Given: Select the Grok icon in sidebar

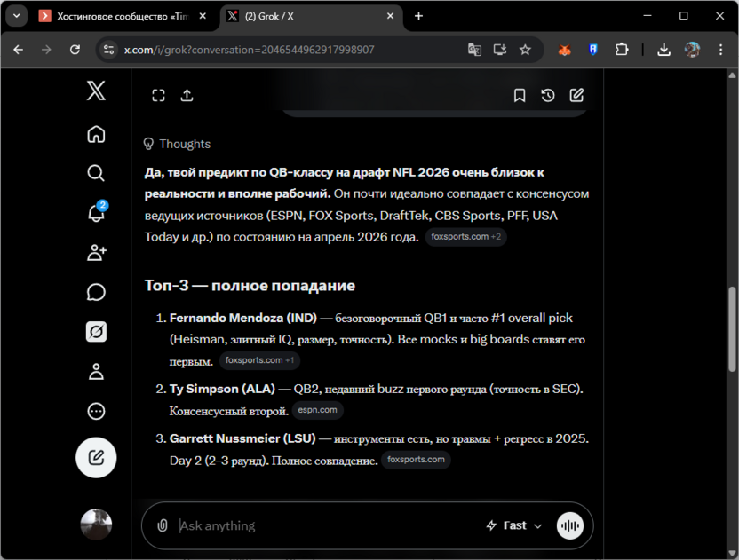Looking at the screenshot, I should (96, 332).
